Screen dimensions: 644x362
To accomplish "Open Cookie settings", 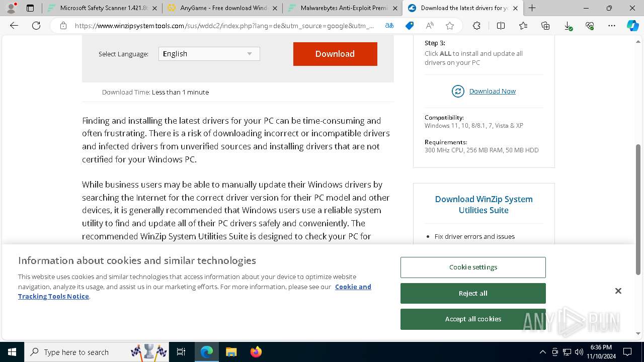I will click(473, 267).
